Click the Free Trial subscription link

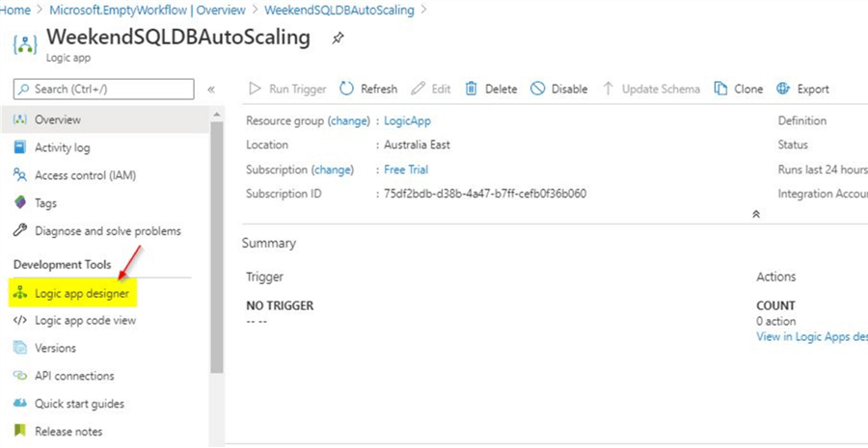click(406, 170)
